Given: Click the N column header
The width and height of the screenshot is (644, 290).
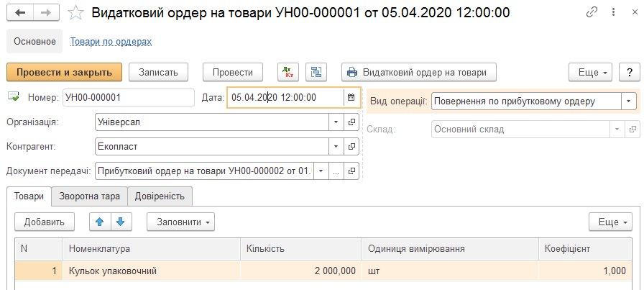Looking at the screenshot, I should click(x=39, y=249).
